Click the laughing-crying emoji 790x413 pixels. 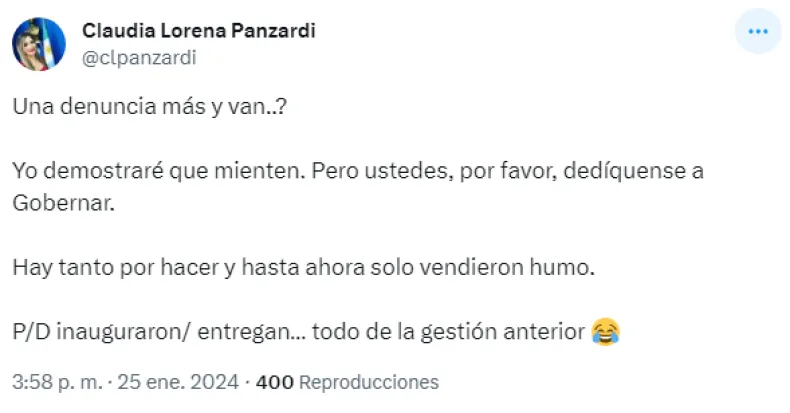point(603,331)
